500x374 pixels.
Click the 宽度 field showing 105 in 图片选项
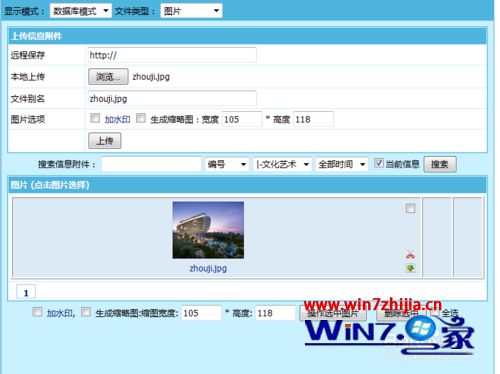pos(242,119)
